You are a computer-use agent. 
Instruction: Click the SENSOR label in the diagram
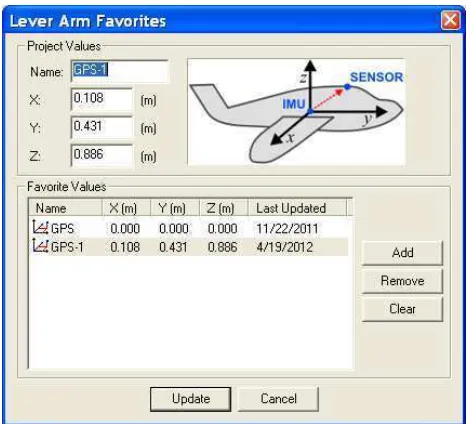click(x=376, y=77)
